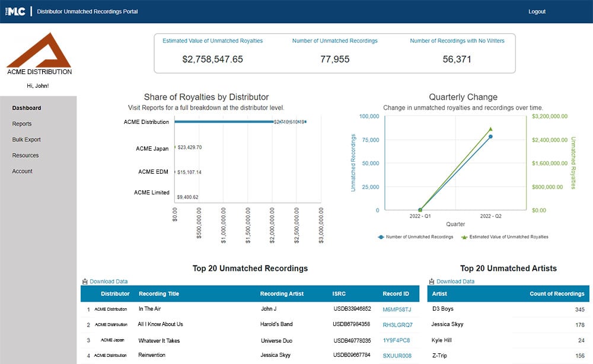The width and height of the screenshot is (593, 364).
Task: Click download icon above Top 20 Unmatched Recordings
Action: coord(85,282)
